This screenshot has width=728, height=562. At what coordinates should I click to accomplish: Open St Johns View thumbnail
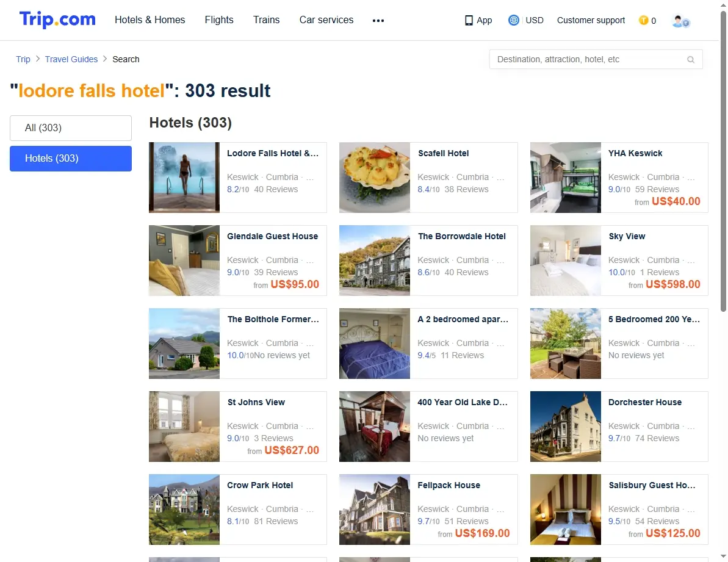184,427
